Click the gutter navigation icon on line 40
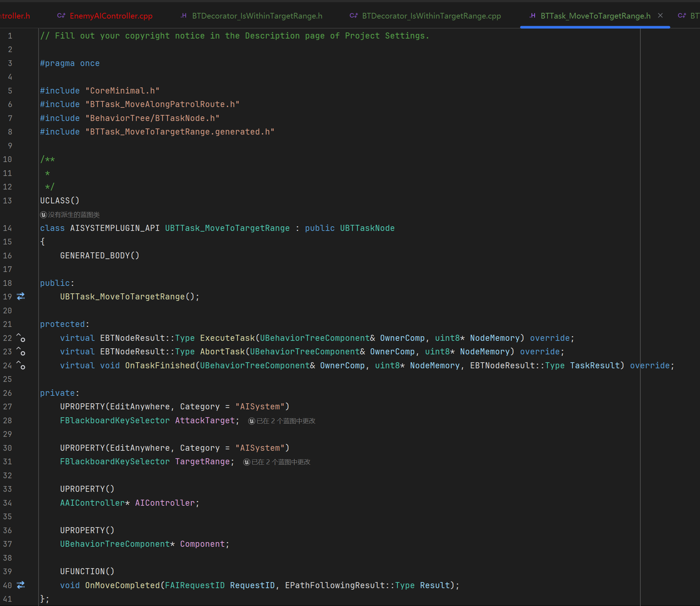The width and height of the screenshot is (700, 606). click(x=21, y=585)
